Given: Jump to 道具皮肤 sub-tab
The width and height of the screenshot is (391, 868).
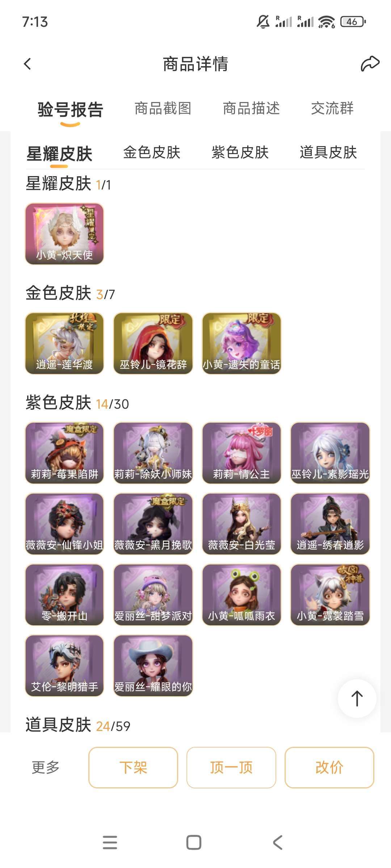Looking at the screenshot, I should point(328,152).
